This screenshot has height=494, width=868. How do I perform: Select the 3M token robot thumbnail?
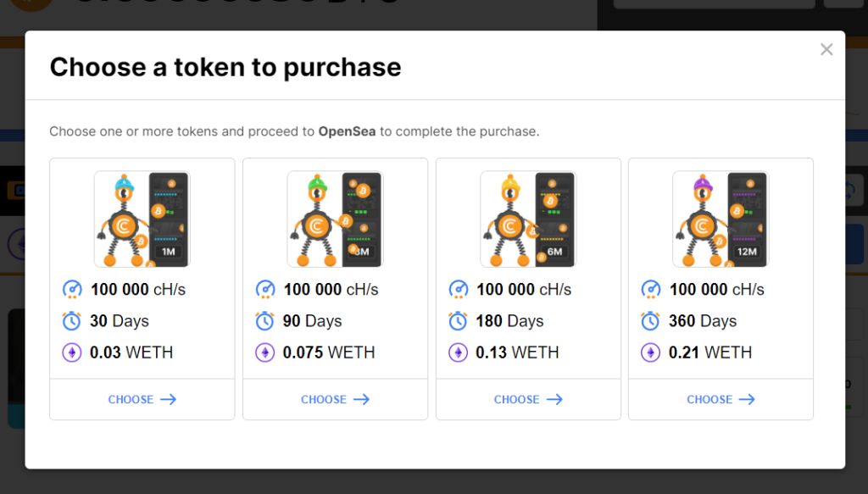tap(335, 219)
